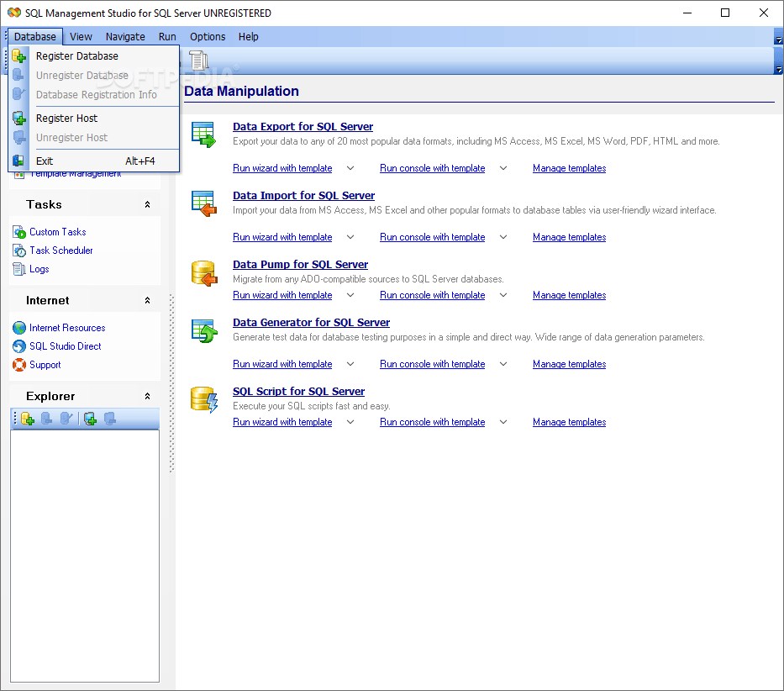Select Register Host from the Database menu
This screenshot has width=784, height=691.
click(67, 118)
